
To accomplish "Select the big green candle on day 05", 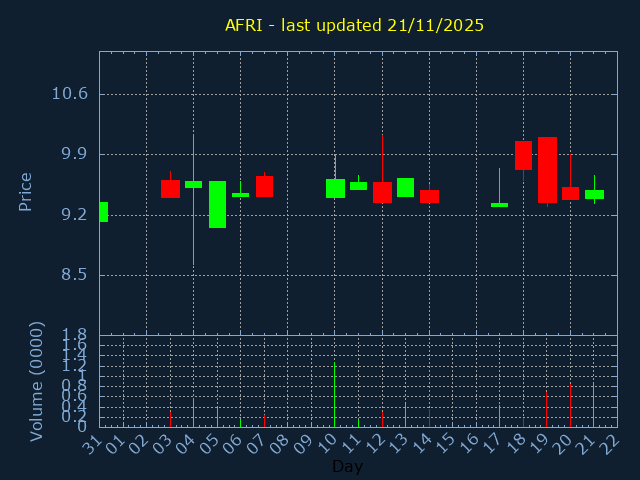I will coord(217,204).
